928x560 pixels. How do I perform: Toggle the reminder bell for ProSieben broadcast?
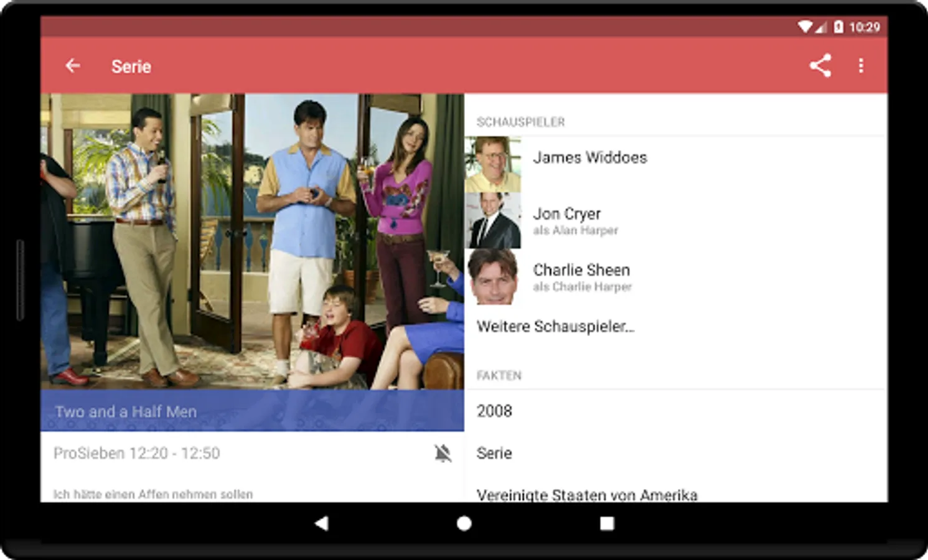point(443,453)
